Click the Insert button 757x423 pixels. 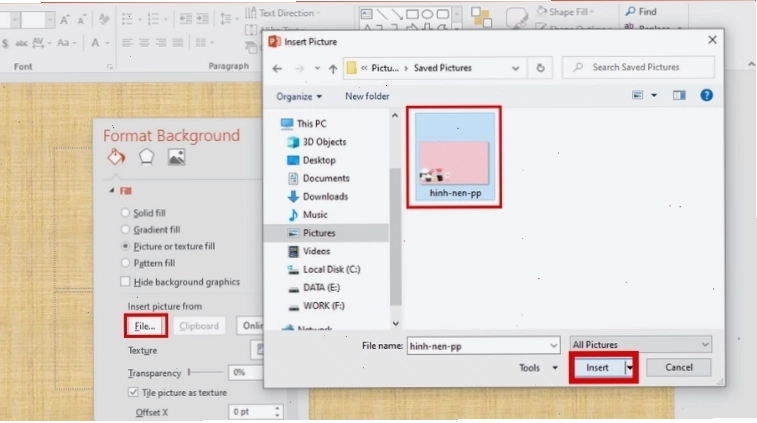(x=597, y=367)
